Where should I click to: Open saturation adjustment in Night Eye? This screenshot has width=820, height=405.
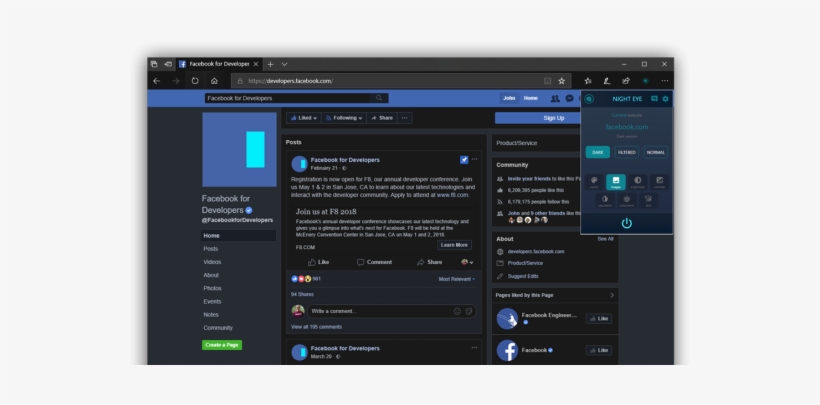pos(605,201)
